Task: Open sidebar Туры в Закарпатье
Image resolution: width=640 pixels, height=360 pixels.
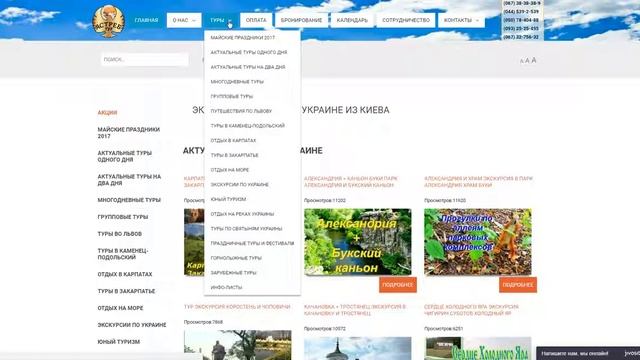Action: tap(126, 291)
